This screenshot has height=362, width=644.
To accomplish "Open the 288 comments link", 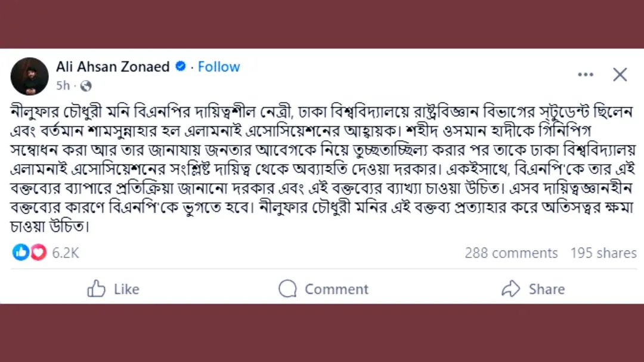I will tap(512, 252).
